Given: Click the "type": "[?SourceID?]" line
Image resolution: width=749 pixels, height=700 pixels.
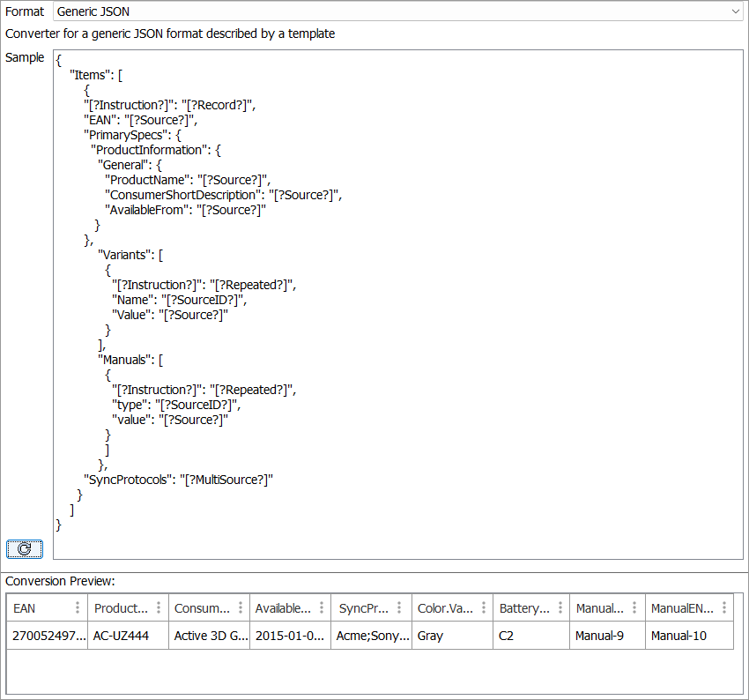Looking at the screenshot, I should point(176,405).
